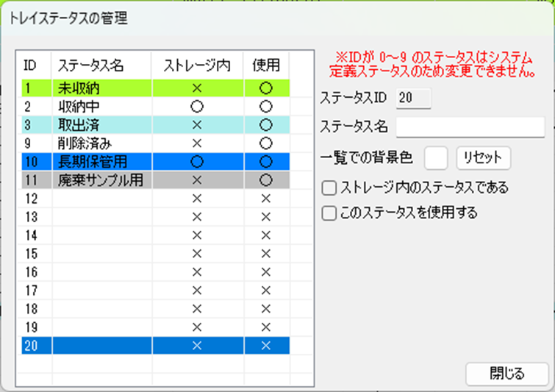Open the 一覧での背景色 color swatch

pyautogui.click(x=436, y=157)
